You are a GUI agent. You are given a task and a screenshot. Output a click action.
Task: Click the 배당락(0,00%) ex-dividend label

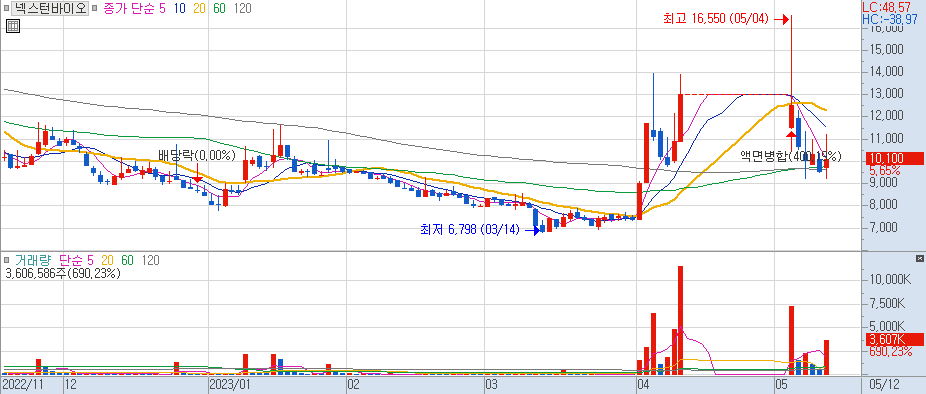(197, 156)
